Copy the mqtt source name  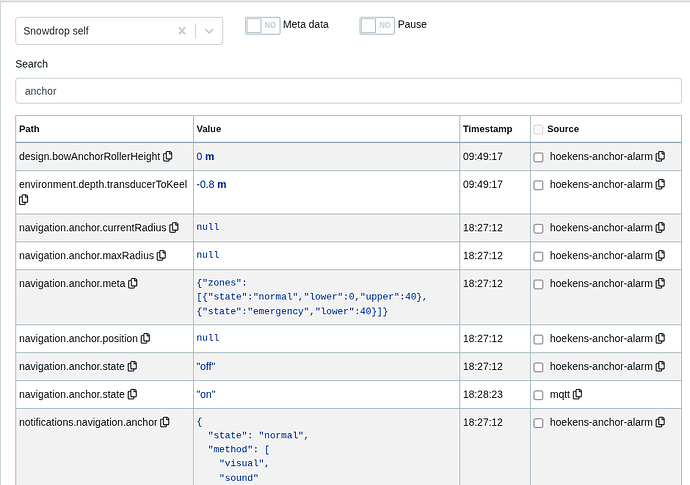tap(578, 395)
